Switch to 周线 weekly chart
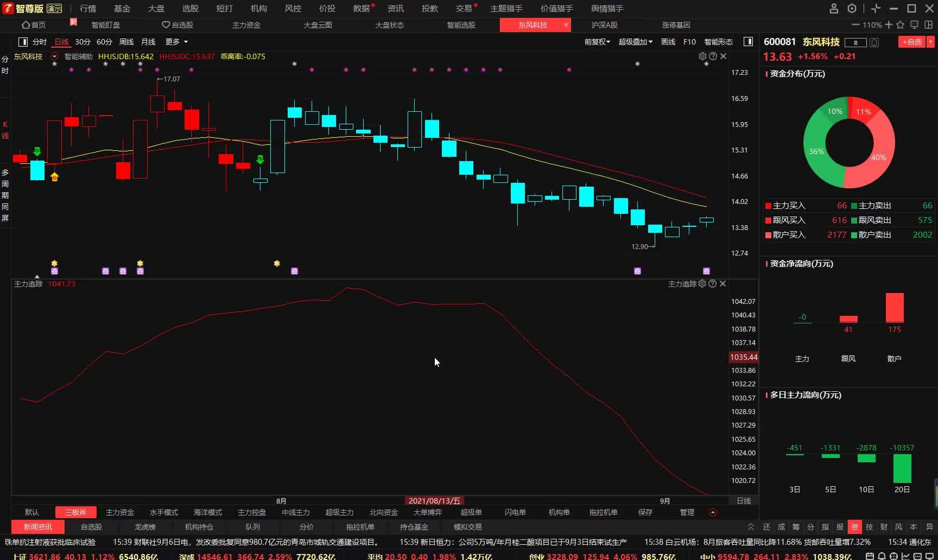 tap(126, 42)
